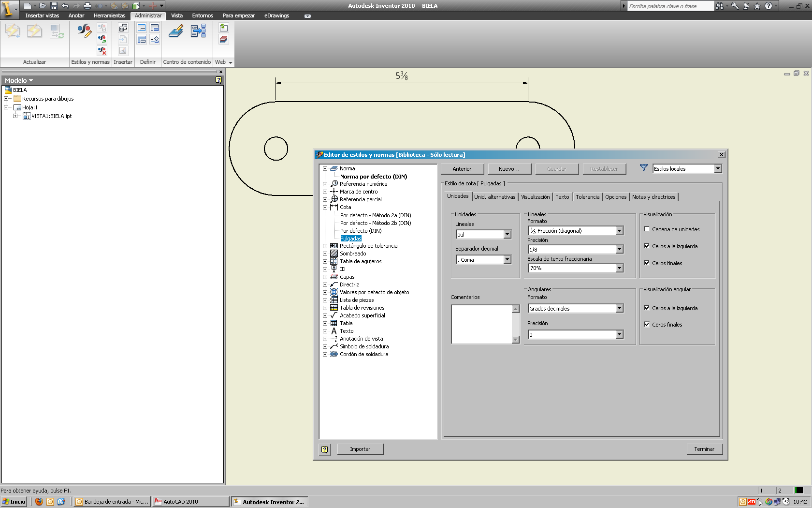The height and width of the screenshot is (508, 812).
Task: Click the green dollar icon in the Web panel
Action: pyautogui.click(x=224, y=28)
